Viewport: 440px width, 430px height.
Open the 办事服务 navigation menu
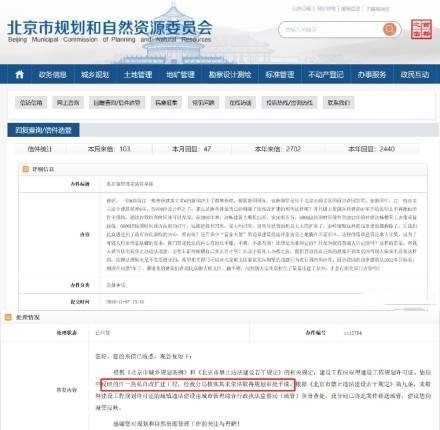372,74
